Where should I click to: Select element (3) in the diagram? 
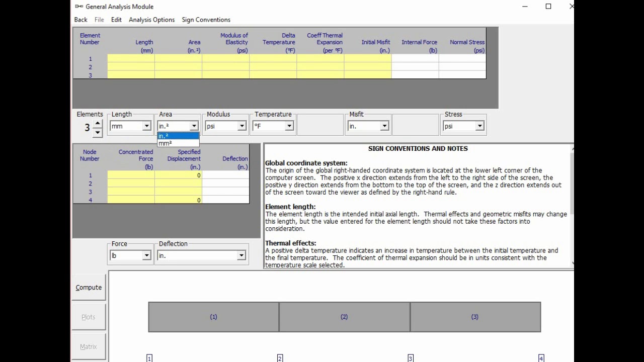pyautogui.click(x=475, y=317)
